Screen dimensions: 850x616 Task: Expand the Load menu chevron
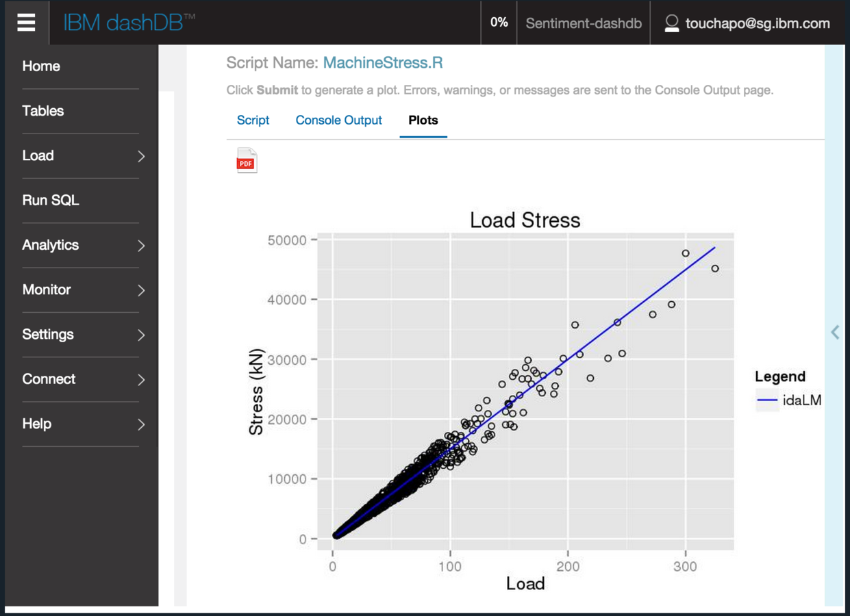click(x=141, y=156)
